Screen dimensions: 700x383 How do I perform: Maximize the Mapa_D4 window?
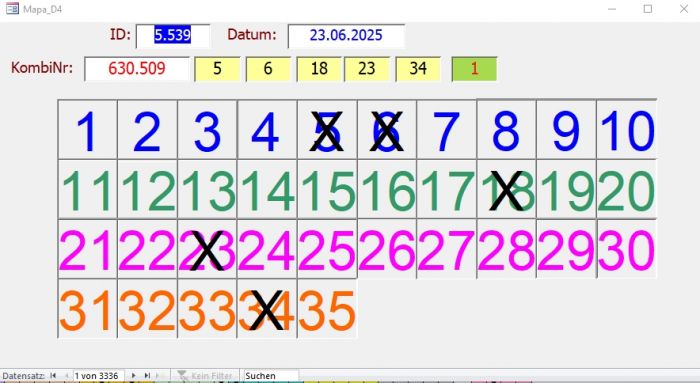(648, 9)
